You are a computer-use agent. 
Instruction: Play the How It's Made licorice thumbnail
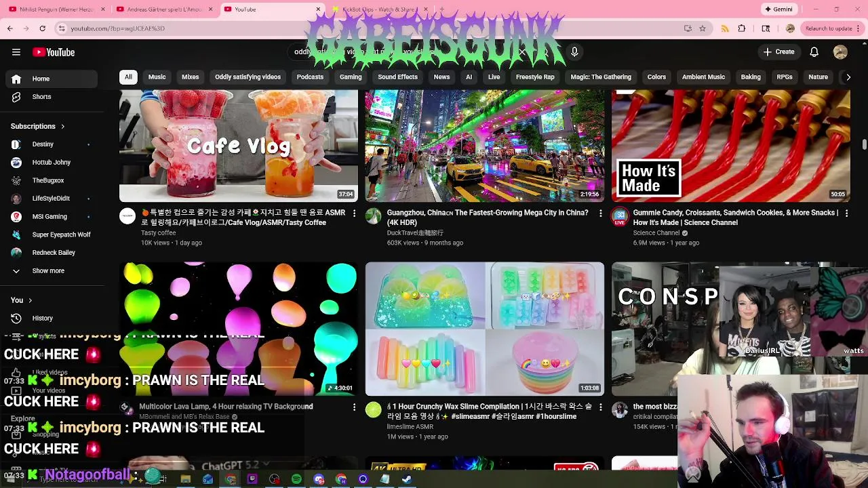(731, 146)
